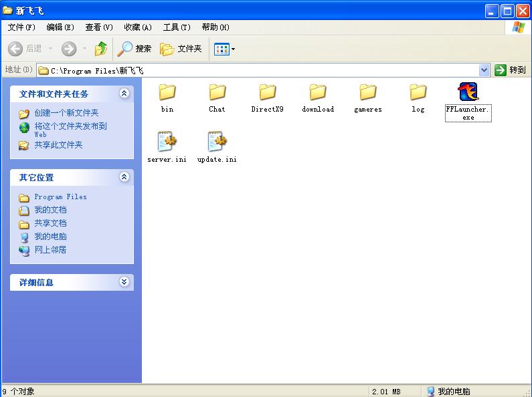
Task: Click the title bar folder icon
Action: (7, 11)
